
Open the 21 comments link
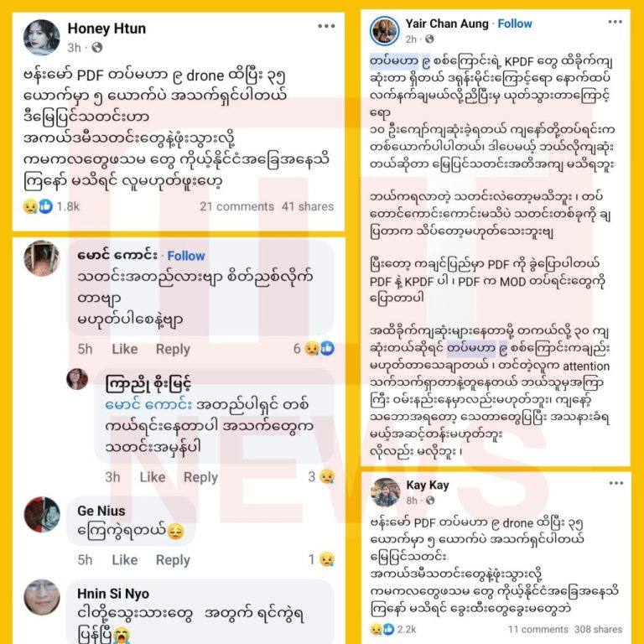tap(237, 206)
